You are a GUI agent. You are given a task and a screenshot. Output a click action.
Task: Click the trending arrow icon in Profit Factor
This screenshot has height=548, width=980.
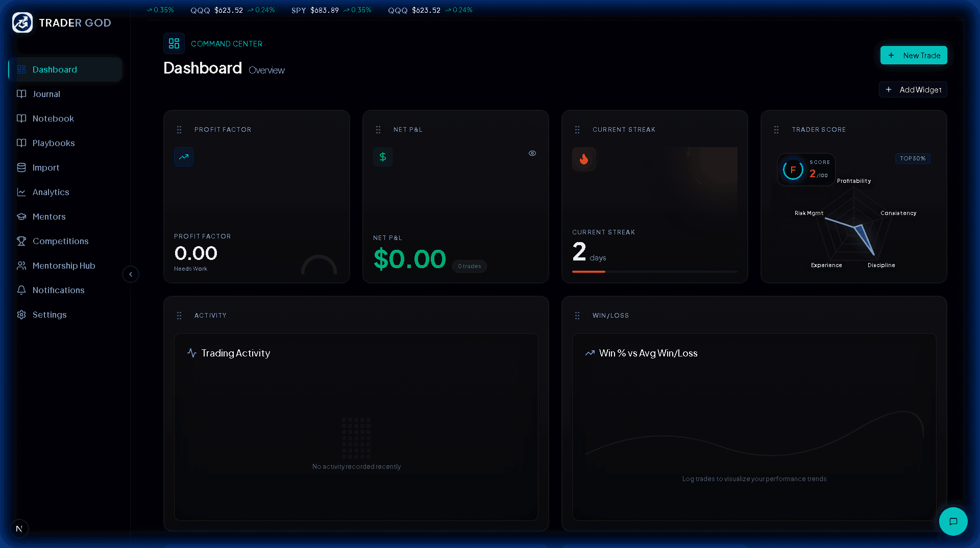(x=184, y=157)
